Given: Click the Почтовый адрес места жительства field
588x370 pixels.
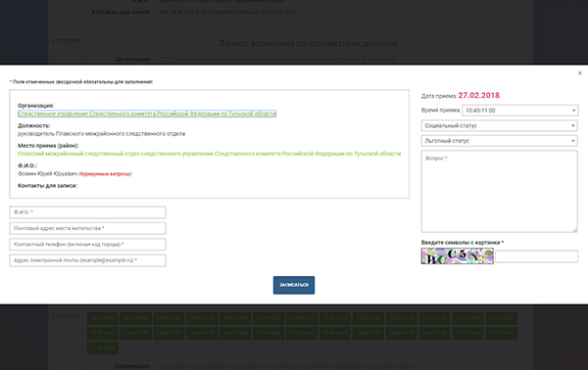Looking at the screenshot, I should pyautogui.click(x=88, y=228).
